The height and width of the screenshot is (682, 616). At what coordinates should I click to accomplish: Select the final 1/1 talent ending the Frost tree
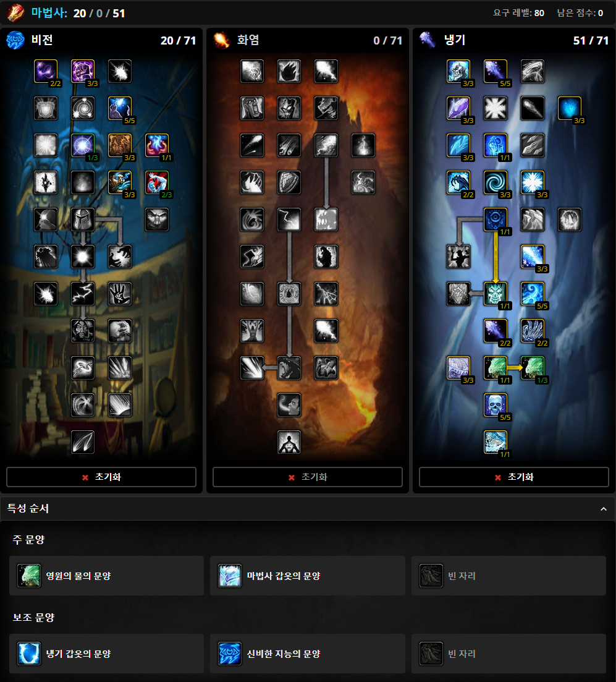[x=496, y=442]
